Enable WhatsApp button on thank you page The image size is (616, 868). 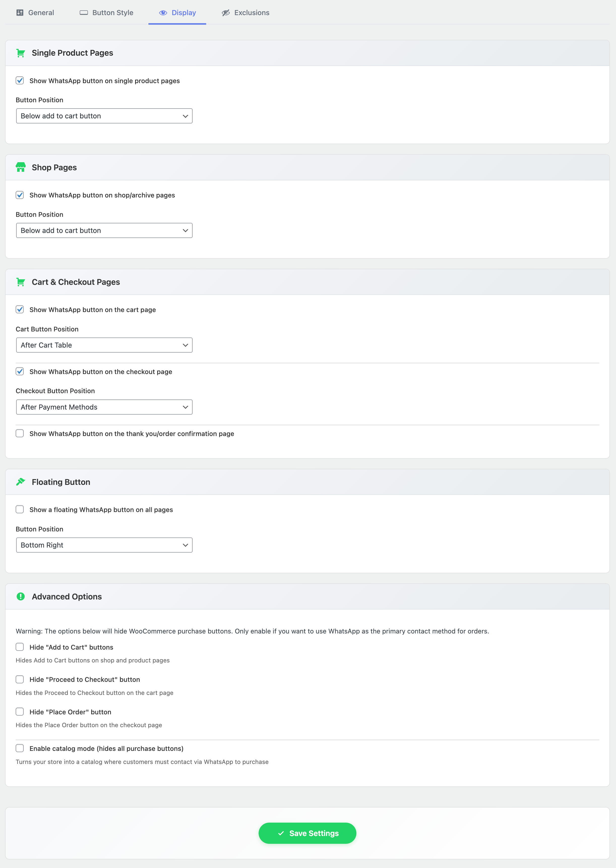[x=20, y=433]
